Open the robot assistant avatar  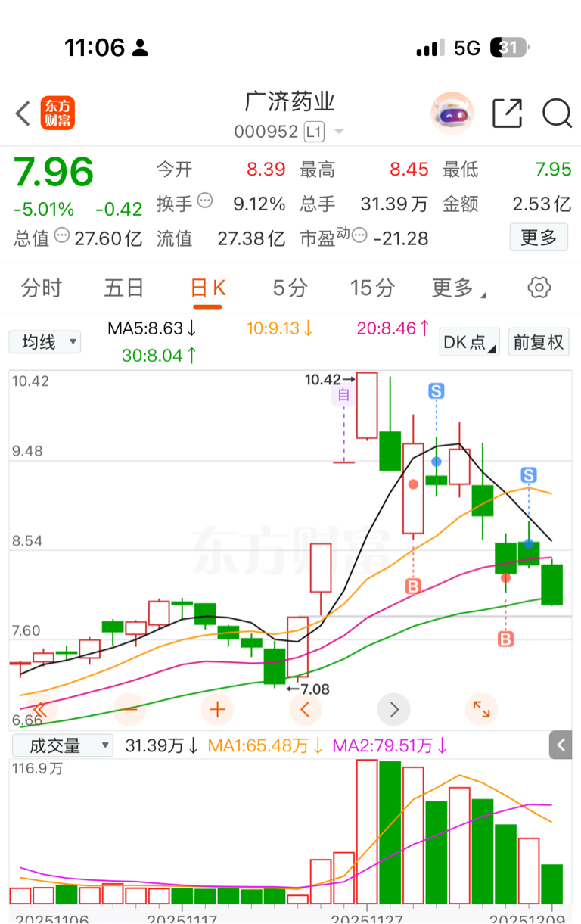[452, 114]
